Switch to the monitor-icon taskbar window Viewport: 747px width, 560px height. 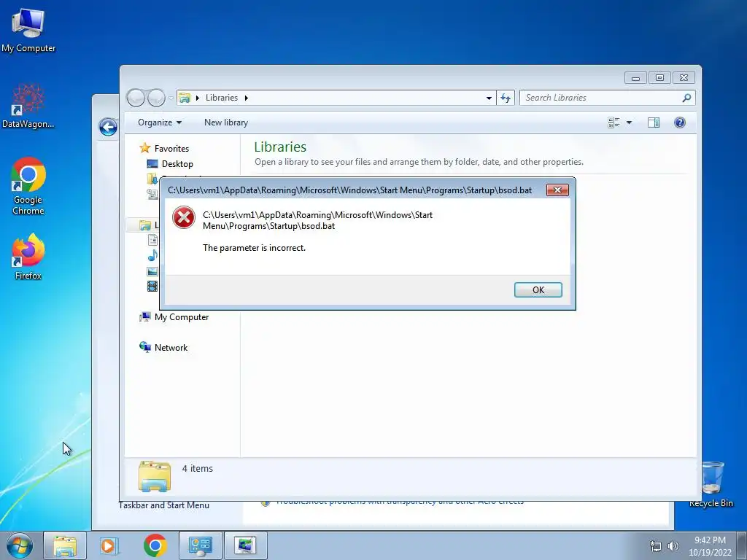click(x=245, y=545)
